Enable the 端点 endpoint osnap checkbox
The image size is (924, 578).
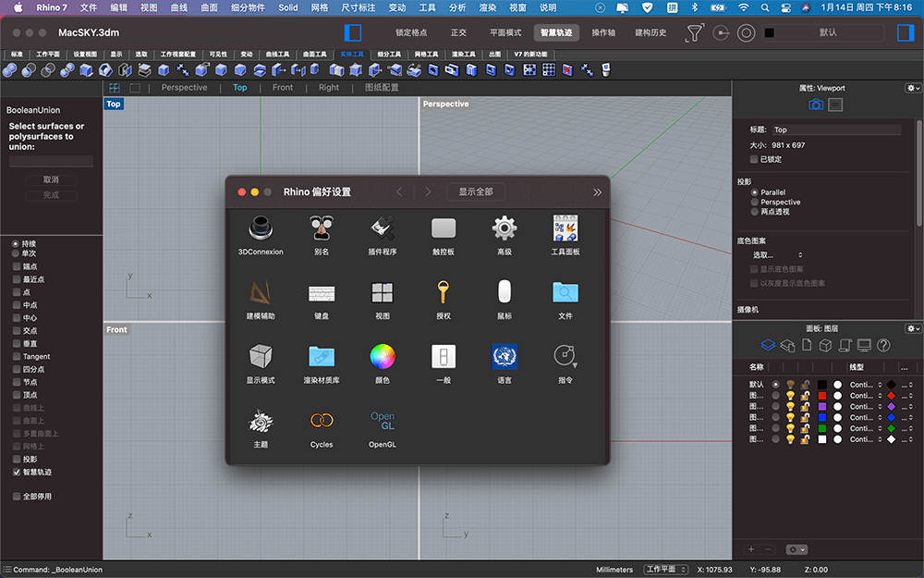pyautogui.click(x=17, y=266)
